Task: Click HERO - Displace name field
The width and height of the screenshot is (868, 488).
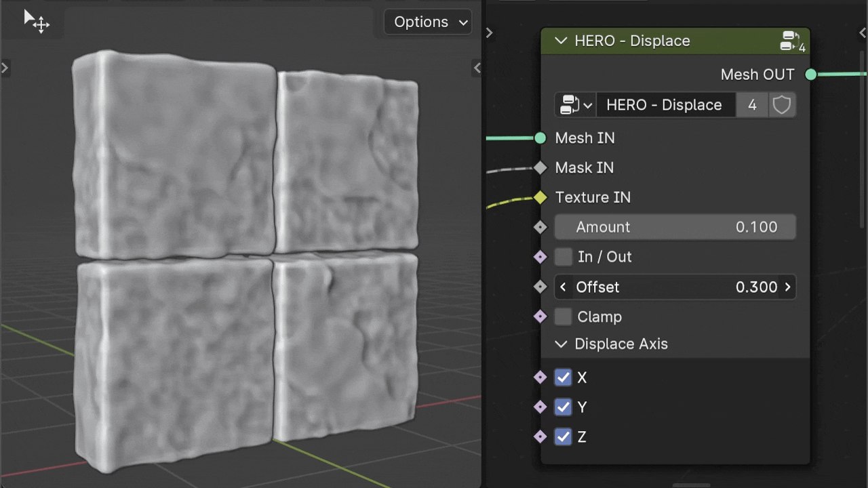Action: click(x=665, y=105)
